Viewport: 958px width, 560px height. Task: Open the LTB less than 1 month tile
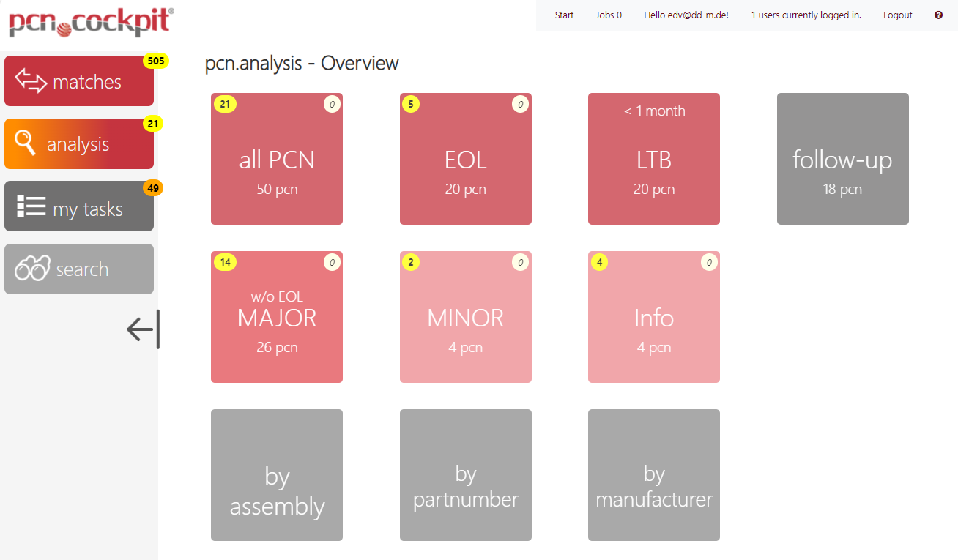coord(653,159)
